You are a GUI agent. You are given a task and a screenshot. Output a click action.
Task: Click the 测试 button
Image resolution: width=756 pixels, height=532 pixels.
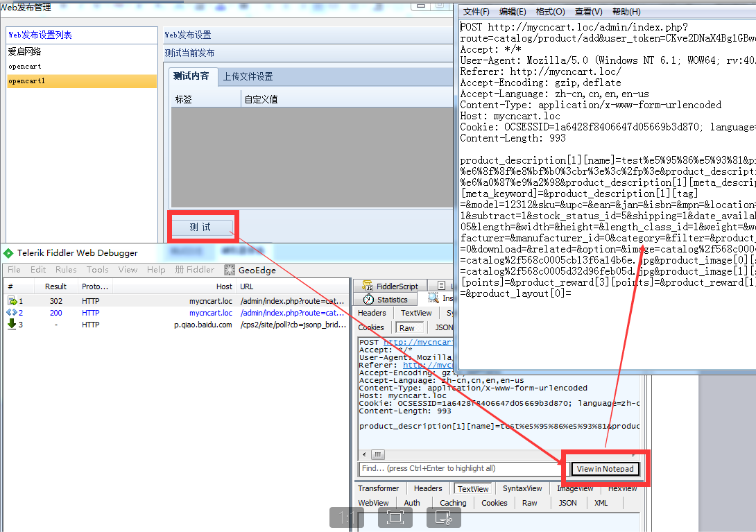pyautogui.click(x=200, y=228)
